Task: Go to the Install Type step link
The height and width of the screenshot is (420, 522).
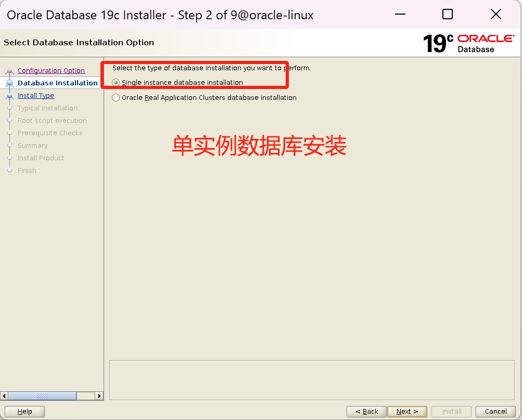Action: pos(36,96)
